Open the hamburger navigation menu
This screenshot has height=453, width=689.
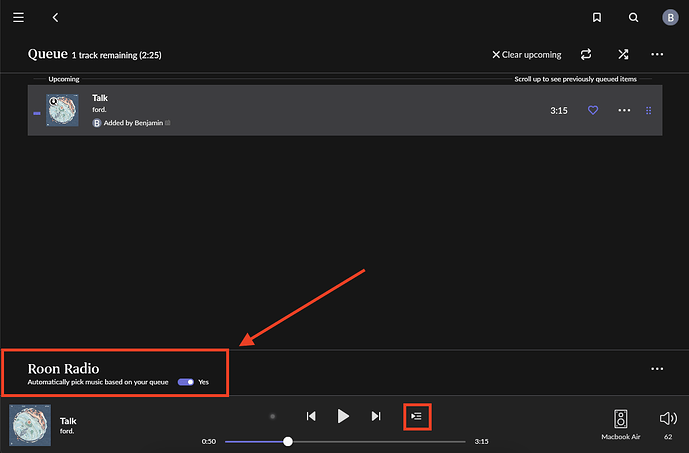click(18, 17)
